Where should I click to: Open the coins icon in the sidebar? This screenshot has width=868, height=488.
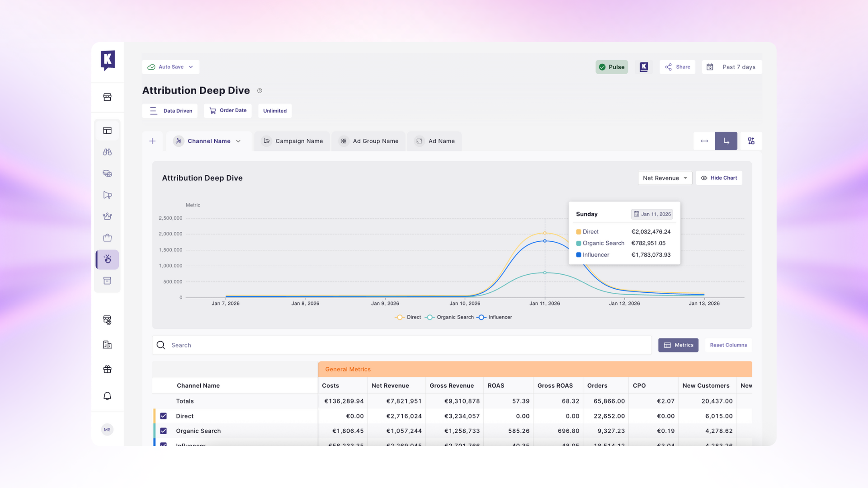[x=107, y=174]
